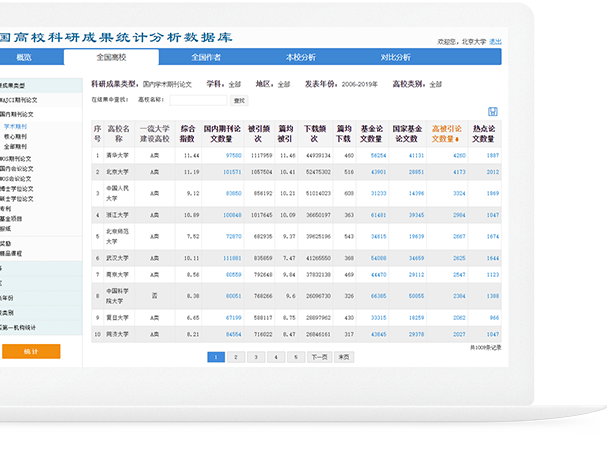
Task: Click 复旦大学 in the university name column
Action: [117, 318]
